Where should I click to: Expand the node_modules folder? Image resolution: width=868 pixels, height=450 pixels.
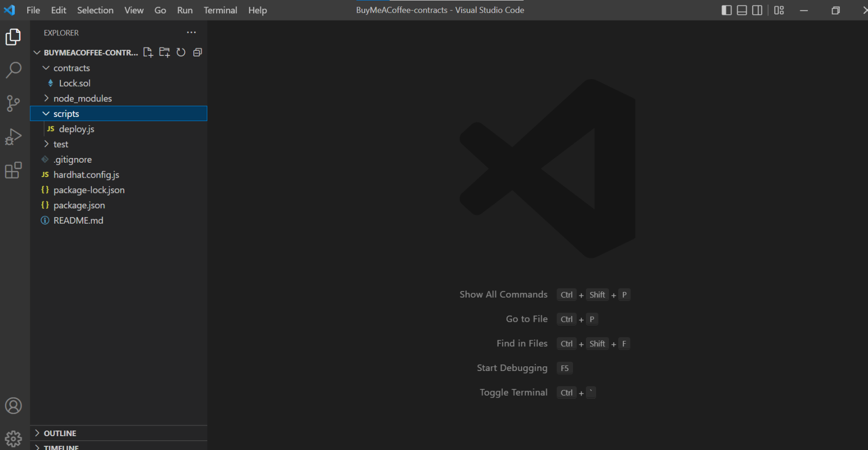(82, 99)
